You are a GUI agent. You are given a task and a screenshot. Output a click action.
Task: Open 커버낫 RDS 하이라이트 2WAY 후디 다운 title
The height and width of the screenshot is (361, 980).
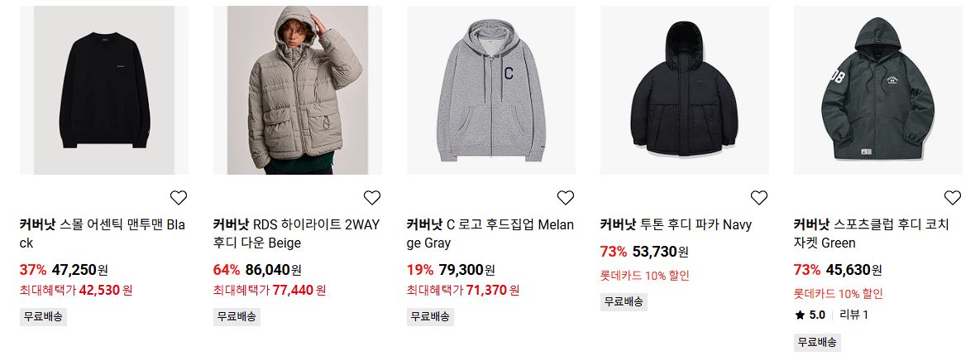coord(296,233)
